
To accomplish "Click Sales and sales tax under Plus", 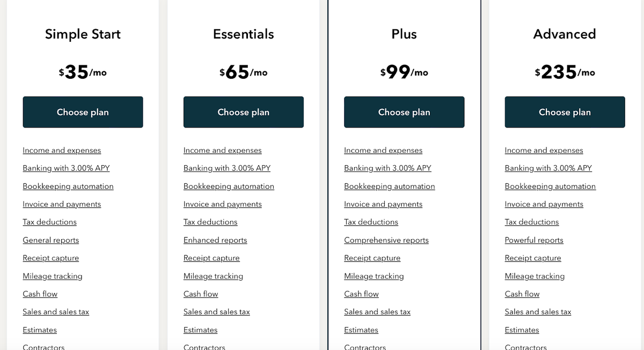I will point(377,312).
